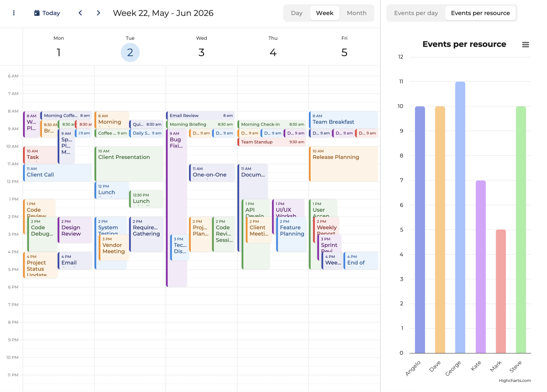Open the Client Call event on Monday
Viewport: 547px width, 392px height.
tap(57, 172)
